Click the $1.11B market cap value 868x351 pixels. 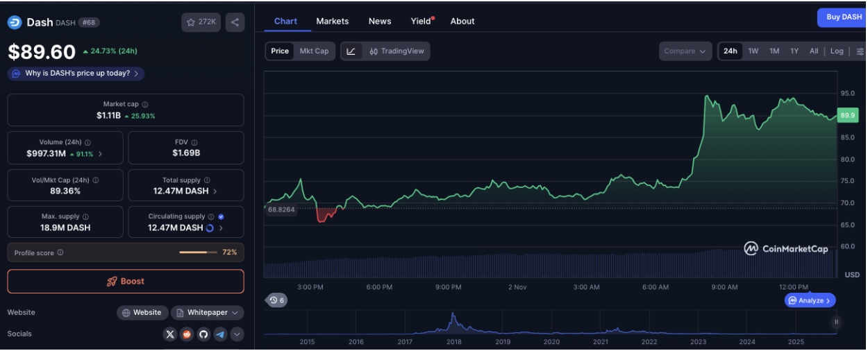tap(109, 116)
